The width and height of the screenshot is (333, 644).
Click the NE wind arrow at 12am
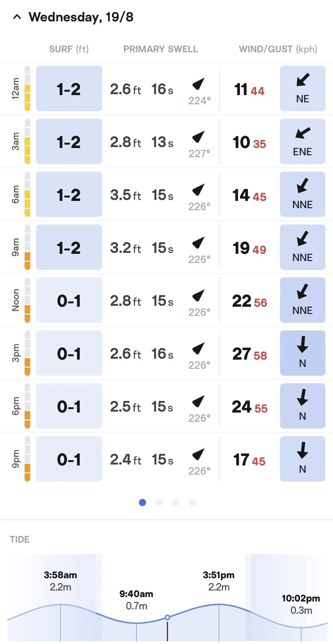click(303, 80)
